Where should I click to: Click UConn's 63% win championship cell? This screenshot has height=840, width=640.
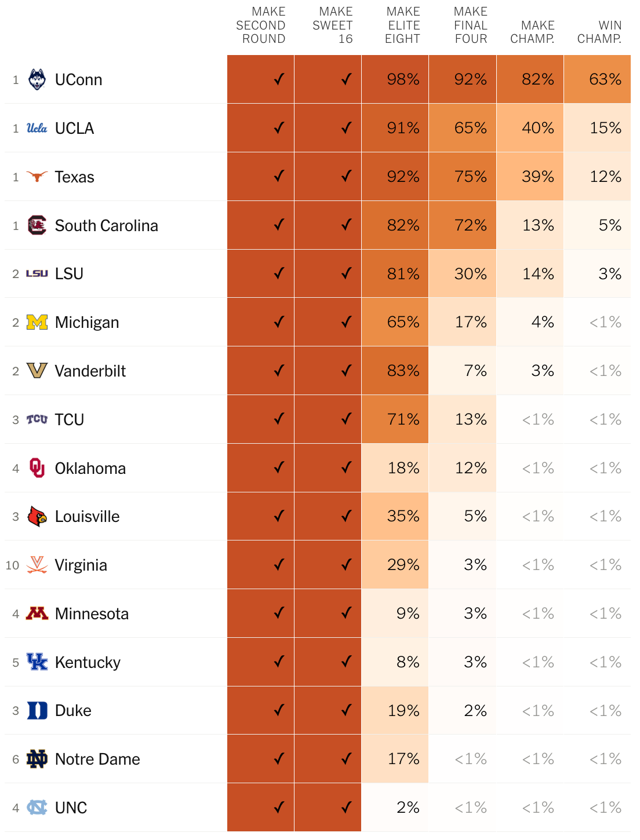597,79
